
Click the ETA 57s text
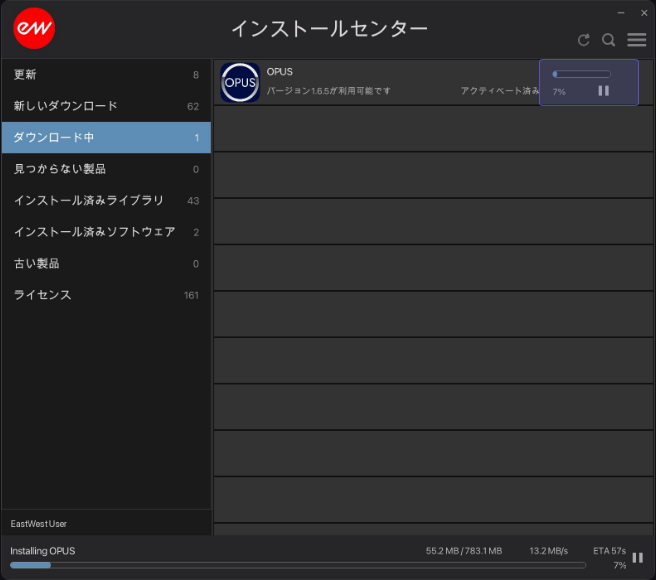pos(609,551)
